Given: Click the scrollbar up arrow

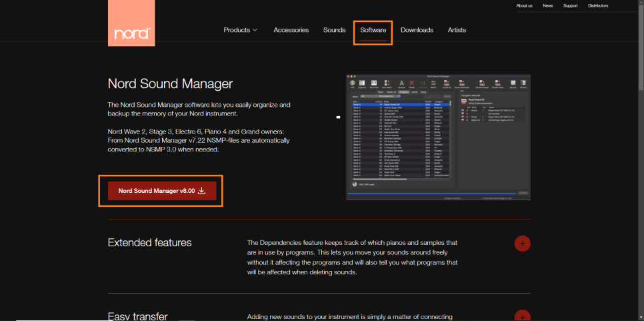Looking at the screenshot, I should click(641, 3).
